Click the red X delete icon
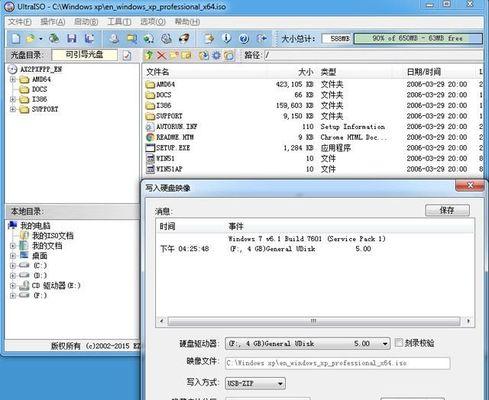489x400 pixels. pyautogui.click(x=161, y=55)
